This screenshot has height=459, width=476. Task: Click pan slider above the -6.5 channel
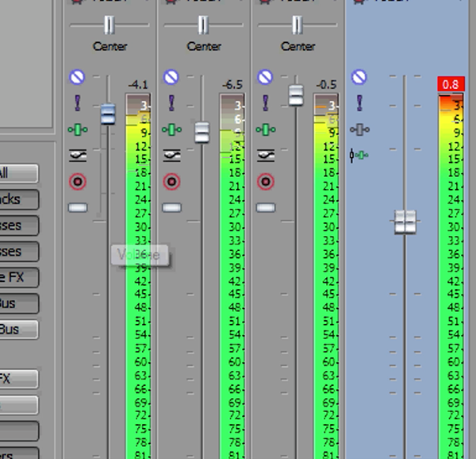(203, 25)
